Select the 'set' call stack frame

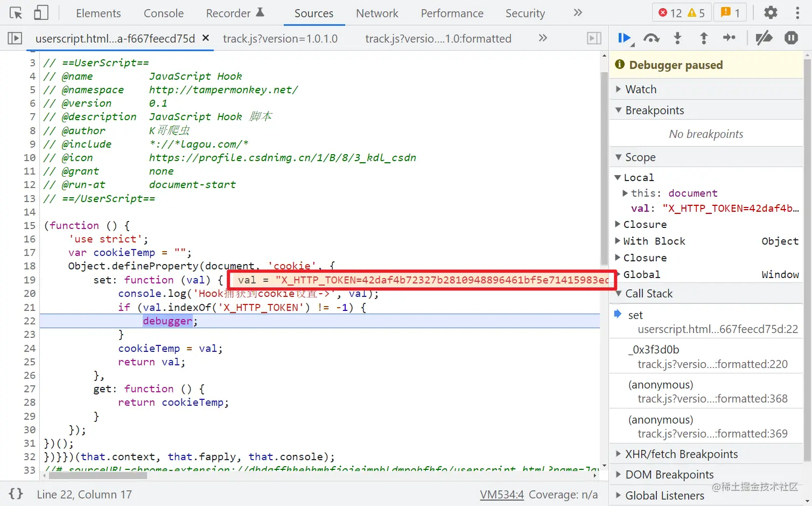(706, 322)
